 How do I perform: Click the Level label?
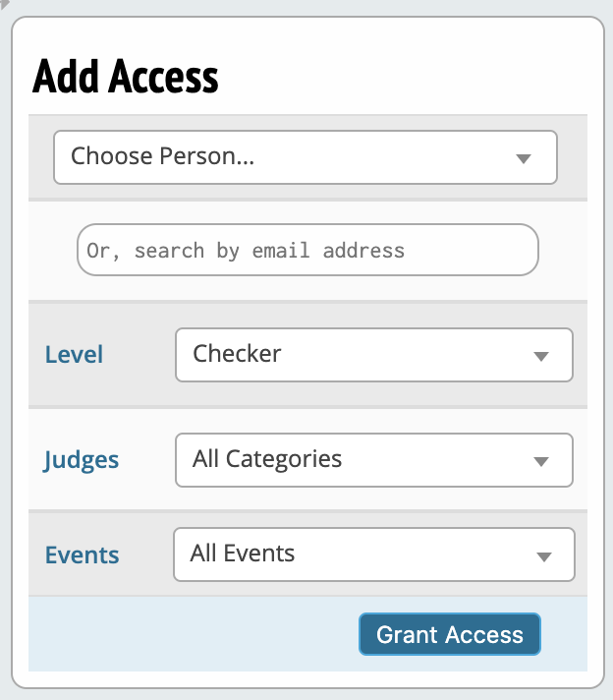tap(74, 355)
